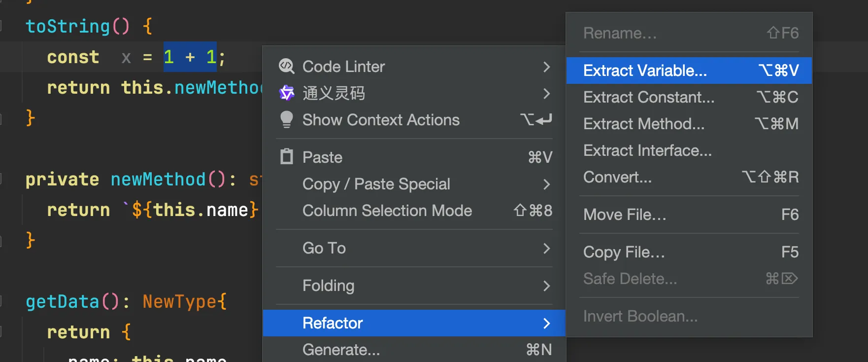Click the newMethod declaration name in code
Viewport: 868px width, 362px height.
tap(158, 180)
